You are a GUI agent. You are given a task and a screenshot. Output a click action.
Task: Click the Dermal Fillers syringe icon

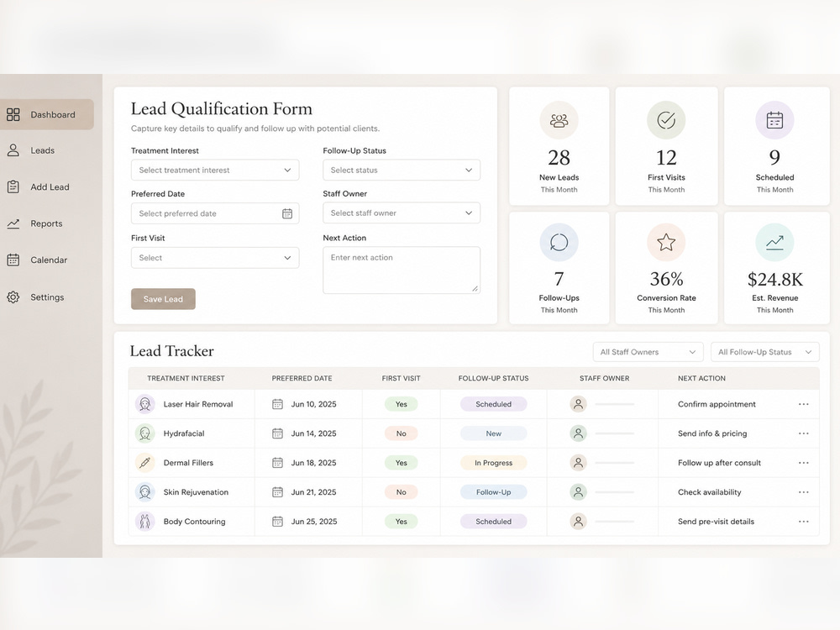(144, 462)
